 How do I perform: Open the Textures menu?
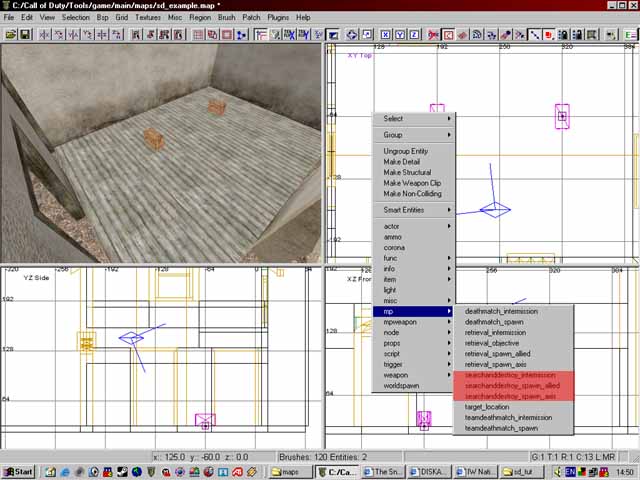pyautogui.click(x=148, y=17)
